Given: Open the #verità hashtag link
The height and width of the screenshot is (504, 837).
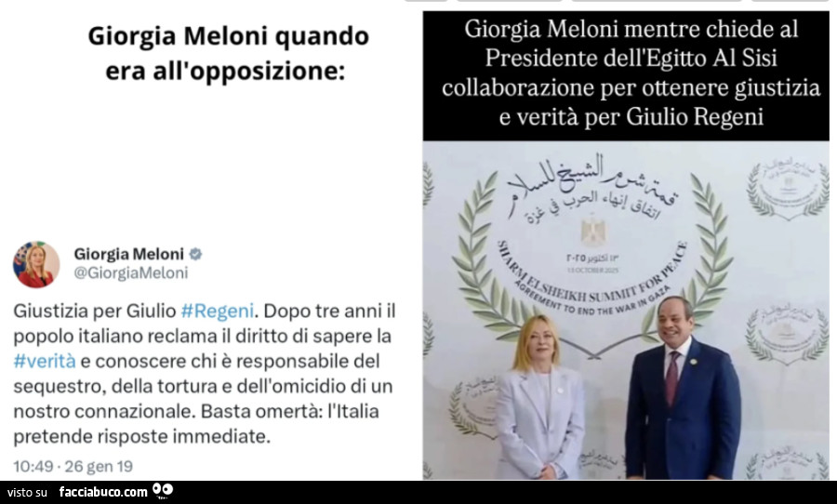Looking at the screenshot, I should pos(45,361).
